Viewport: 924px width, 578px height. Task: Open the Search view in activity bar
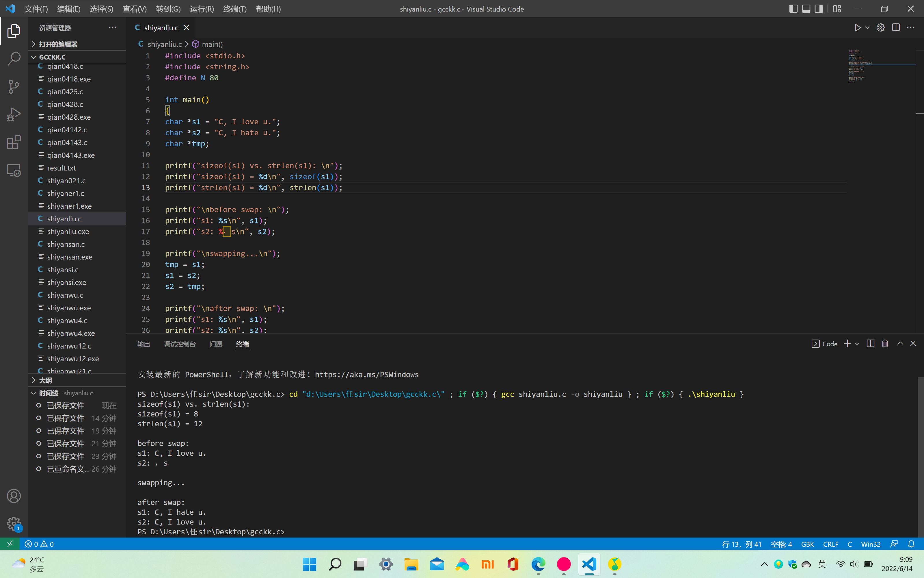pyautogui.click(x=14, y=59)
